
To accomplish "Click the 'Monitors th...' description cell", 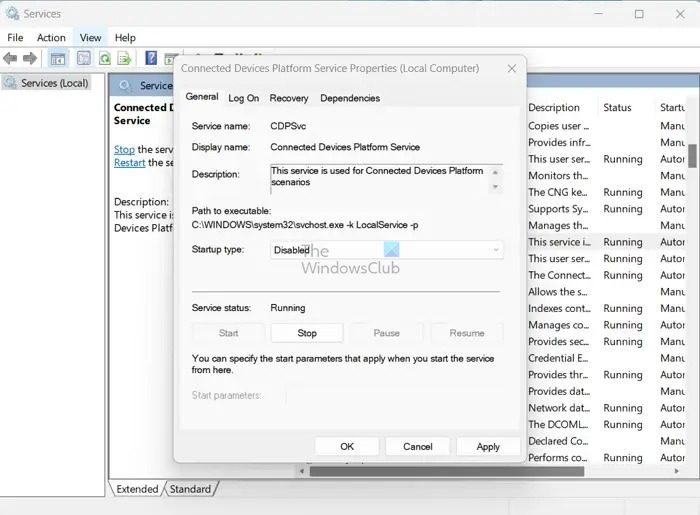I will click(x=558, y=175).
